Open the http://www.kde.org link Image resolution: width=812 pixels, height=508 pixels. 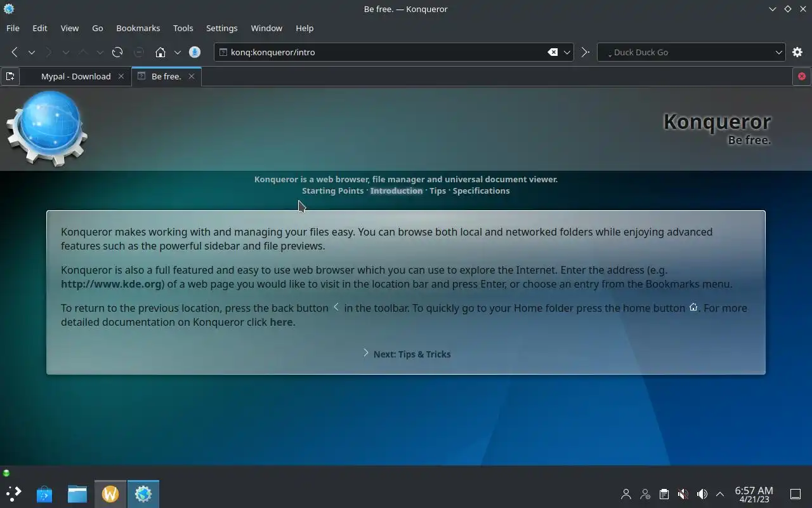111,284
